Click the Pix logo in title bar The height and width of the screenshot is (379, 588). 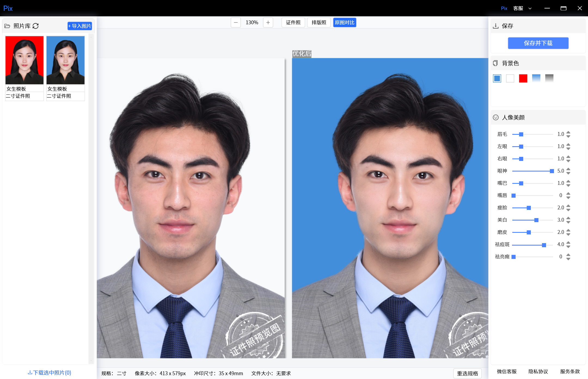click(x=8, y=8)
